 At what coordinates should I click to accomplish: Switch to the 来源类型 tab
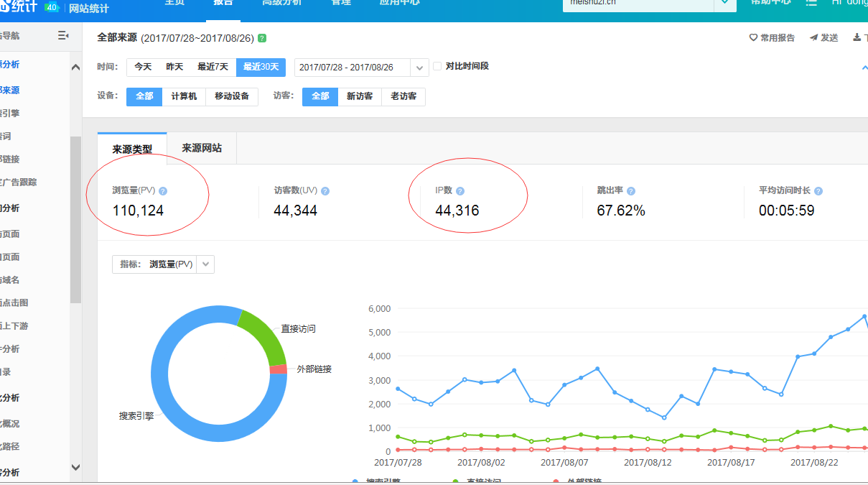pyautogui.click(x=132, y=149)
